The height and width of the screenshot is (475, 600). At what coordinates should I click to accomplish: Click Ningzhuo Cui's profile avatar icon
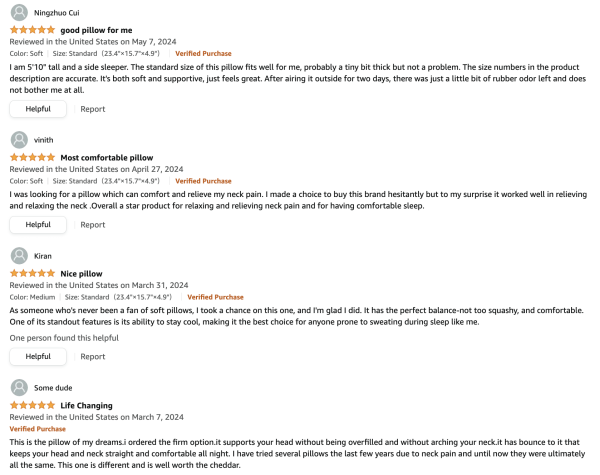19,12
